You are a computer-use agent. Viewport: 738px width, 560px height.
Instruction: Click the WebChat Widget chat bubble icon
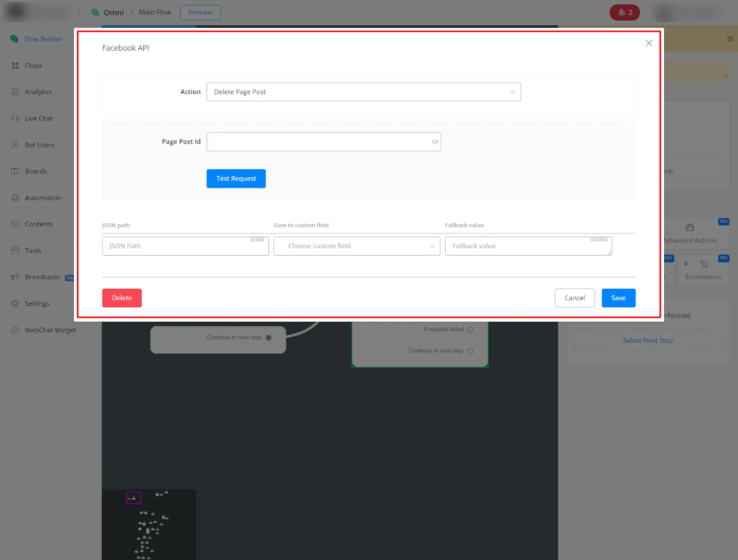[x=15, y=330]
